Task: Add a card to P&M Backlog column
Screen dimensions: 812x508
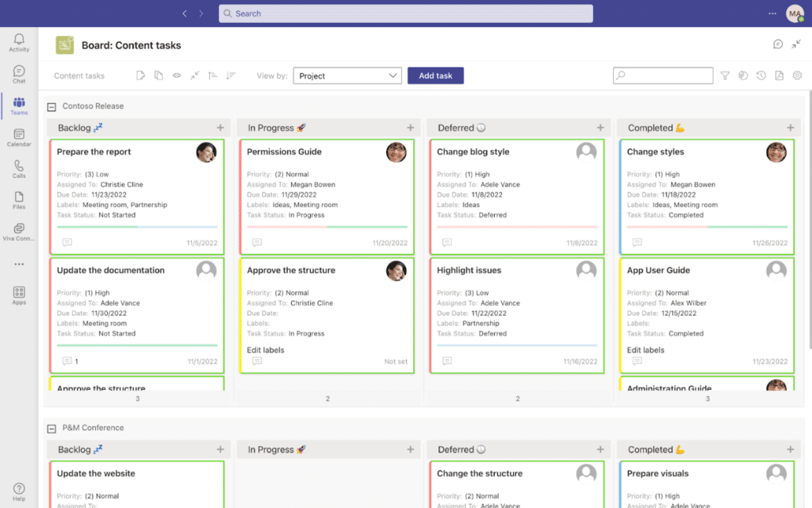Action: click(220, 449)
